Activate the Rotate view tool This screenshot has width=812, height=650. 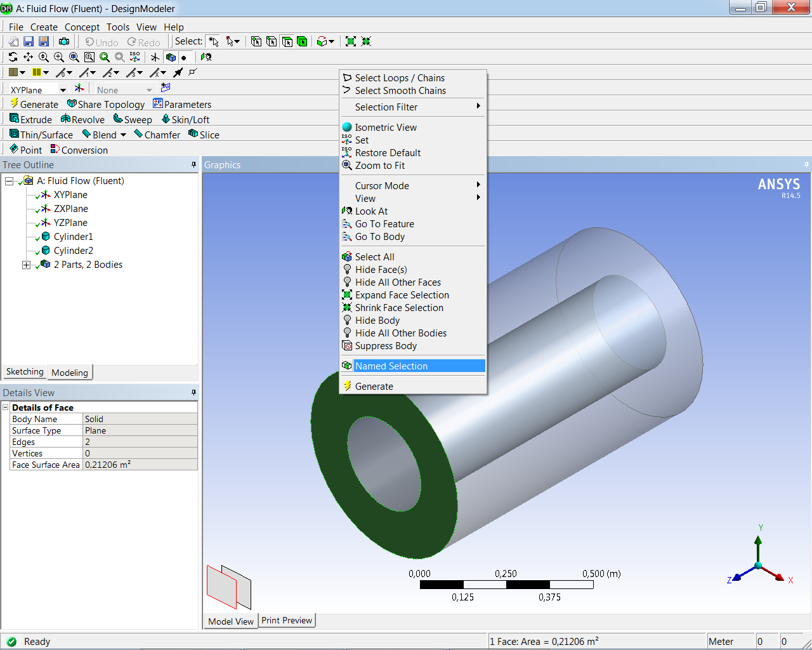click(13, 57)
